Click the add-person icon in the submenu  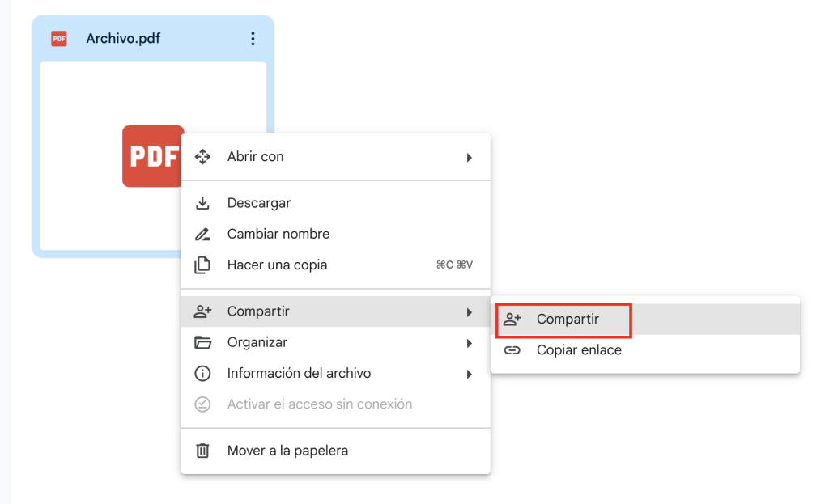tap(512, 320)
